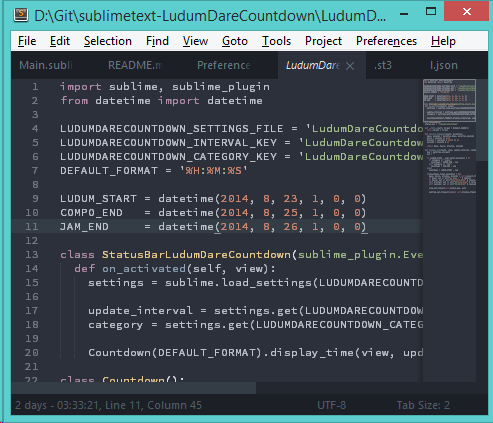Screen dimensions: 493x423
Task: Click the horizontal scrollbar thumb
Action: [x=134, y=388]
